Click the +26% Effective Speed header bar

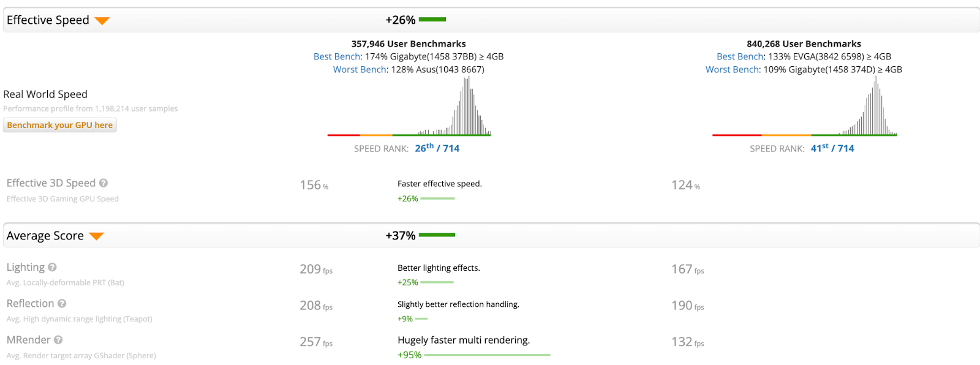click(x=432, y=20)
